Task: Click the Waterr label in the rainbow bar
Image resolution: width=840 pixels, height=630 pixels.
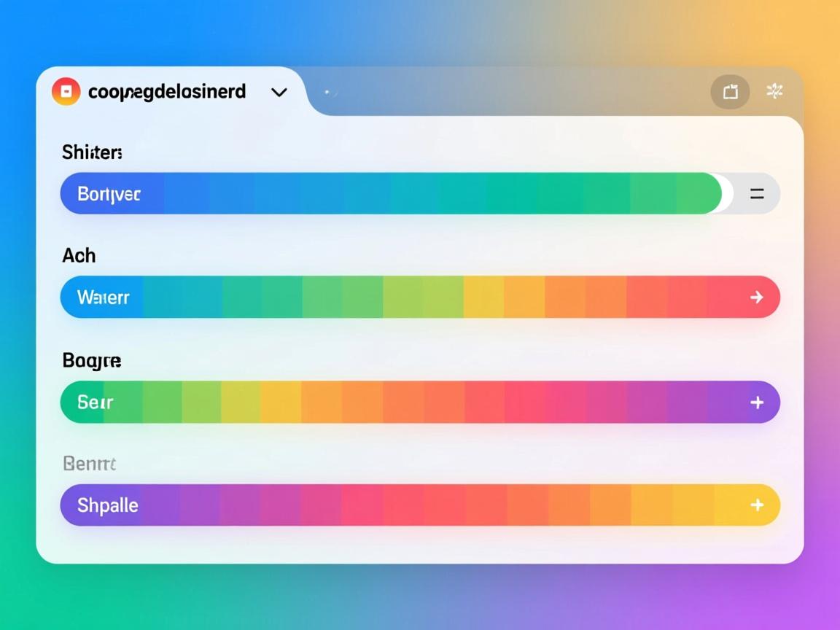Action: 103,297
